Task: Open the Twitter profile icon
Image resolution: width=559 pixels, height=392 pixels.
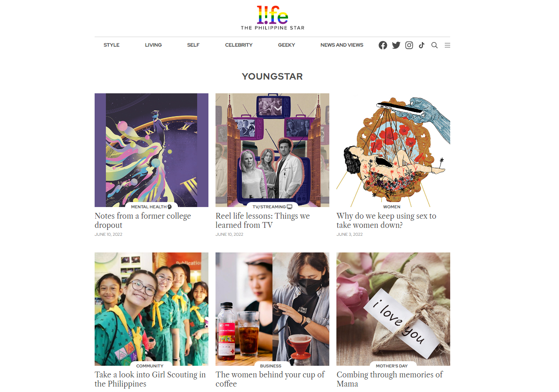Action: click(x=396, y=45)
